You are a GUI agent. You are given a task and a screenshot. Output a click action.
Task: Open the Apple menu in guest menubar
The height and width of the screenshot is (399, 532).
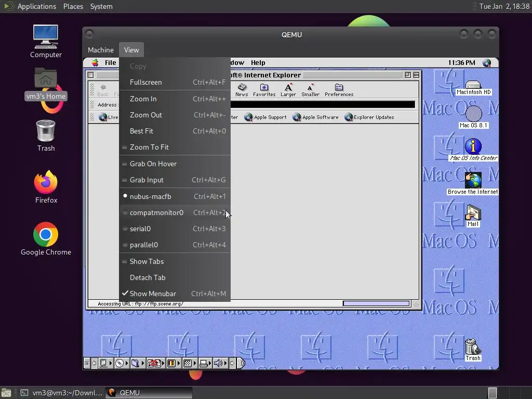pyautogui.click(x=96, y=62)
